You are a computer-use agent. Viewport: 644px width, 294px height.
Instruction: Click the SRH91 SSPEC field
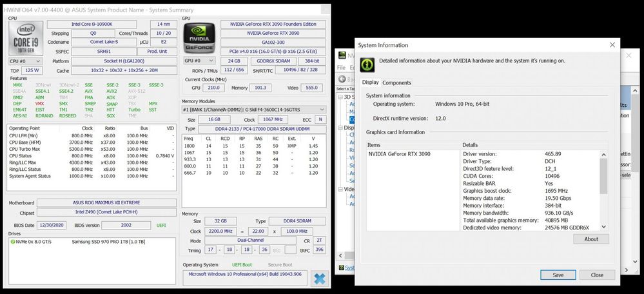click(x=104, y=52)
